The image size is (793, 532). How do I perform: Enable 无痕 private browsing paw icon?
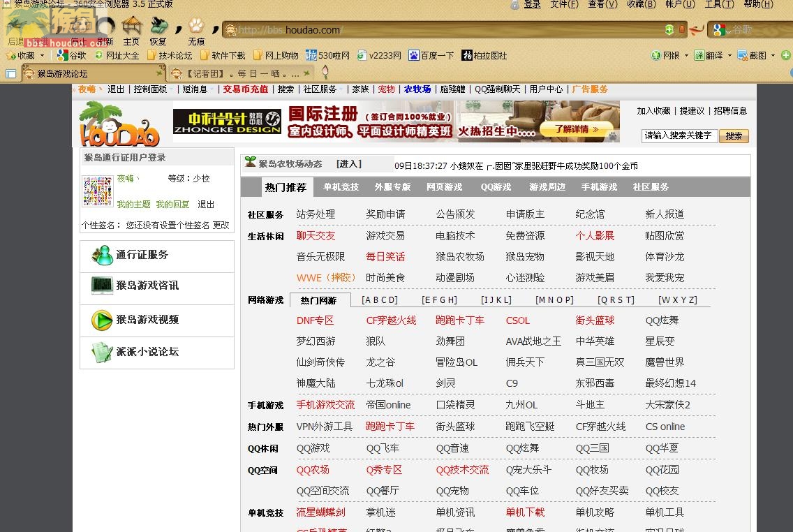(x=196, y=25)
